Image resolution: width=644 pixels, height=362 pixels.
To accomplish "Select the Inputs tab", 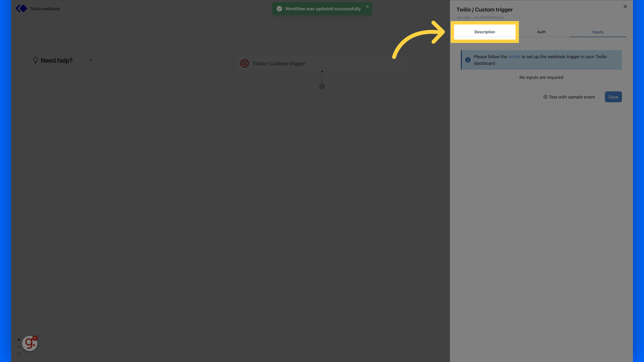I will coord(597,32).
